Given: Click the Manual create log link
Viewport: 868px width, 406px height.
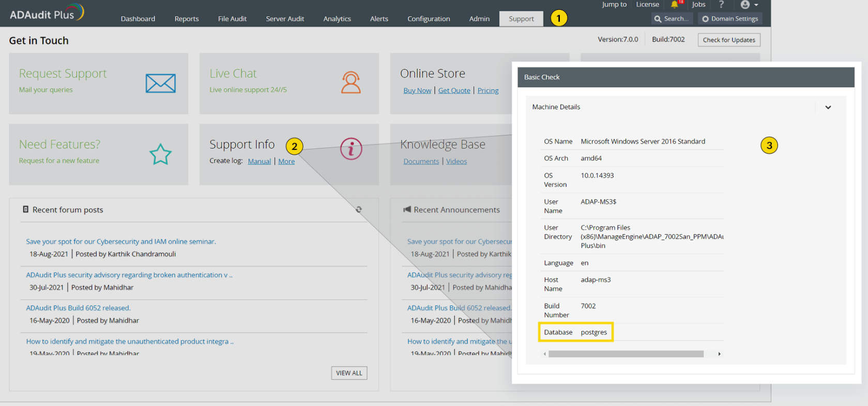Looking at the screenshot, I should [x=259, y=161].
